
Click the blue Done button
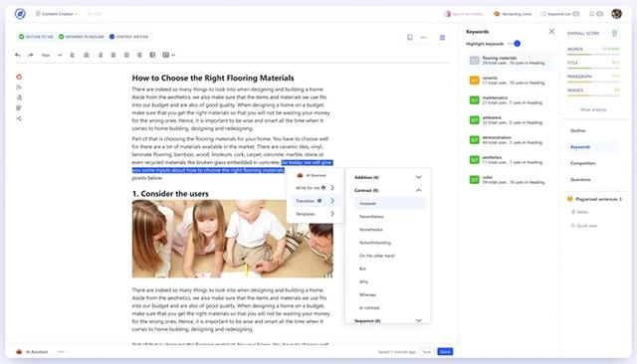445,352
